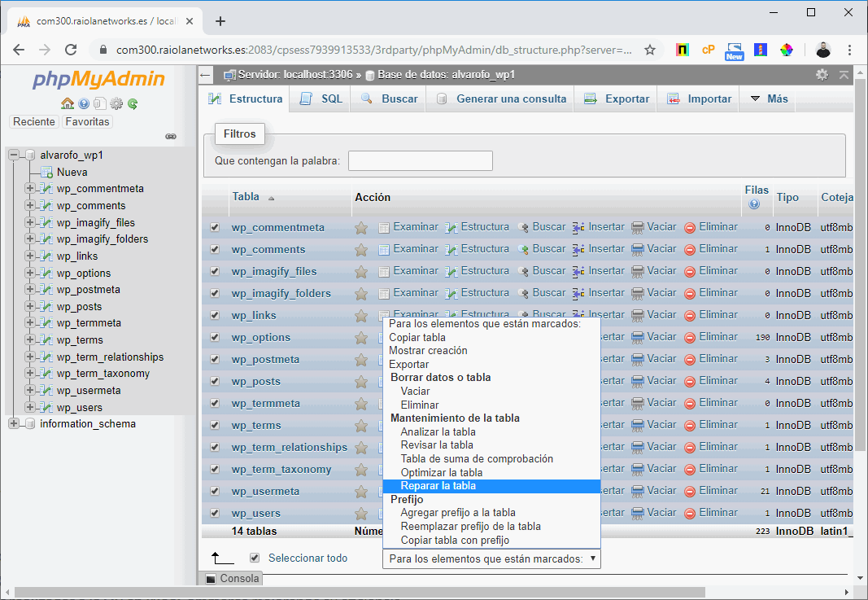Screen dimensions: 868x600
Task: Click the Filtros button
Action: (239, 134)
